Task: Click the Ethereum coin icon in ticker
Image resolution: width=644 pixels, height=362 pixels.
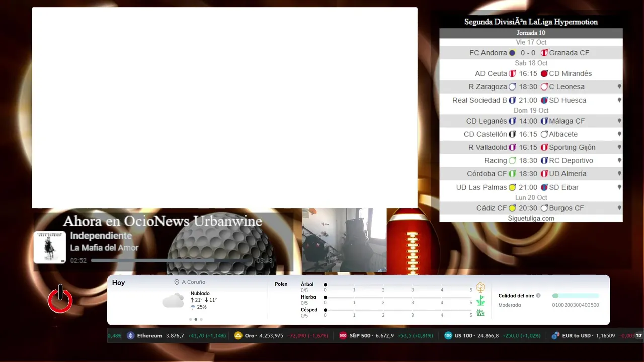Action: point(131,336)
